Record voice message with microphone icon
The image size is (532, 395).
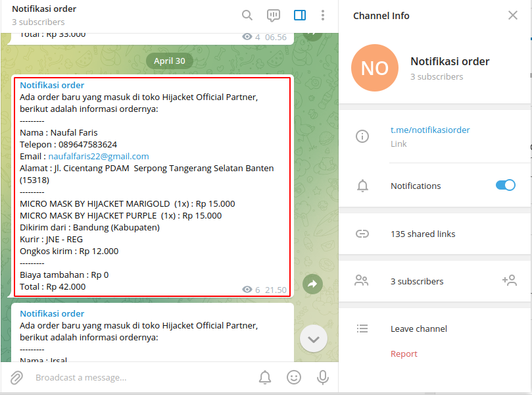323,377
